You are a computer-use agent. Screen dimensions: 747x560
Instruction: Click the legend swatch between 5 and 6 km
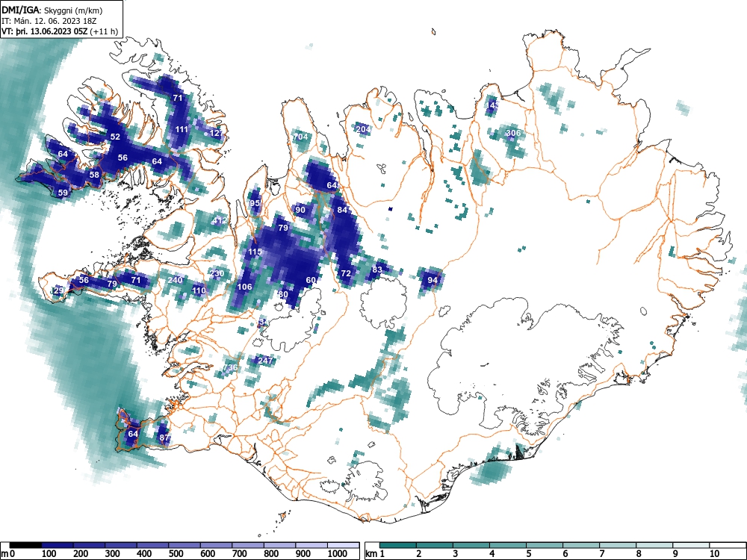[x=545, y=546]
